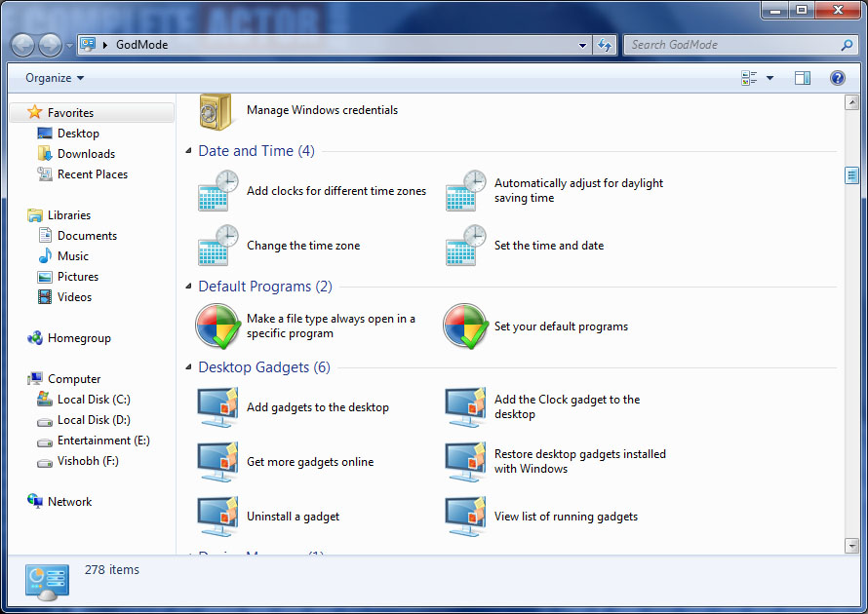Select Computer in navigation pane

pos(73,379)
